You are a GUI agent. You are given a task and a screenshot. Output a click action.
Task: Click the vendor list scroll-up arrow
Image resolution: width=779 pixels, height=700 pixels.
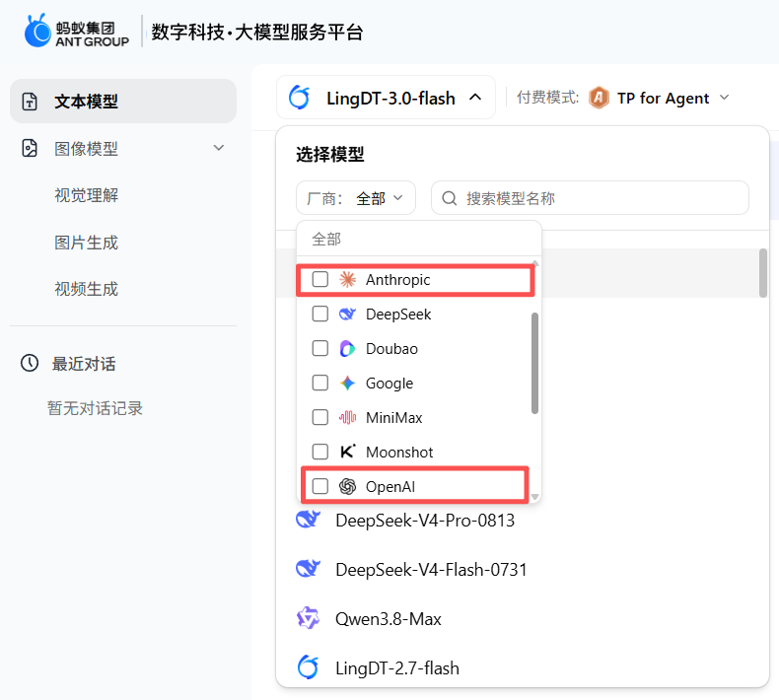click(x=535, y=263)
